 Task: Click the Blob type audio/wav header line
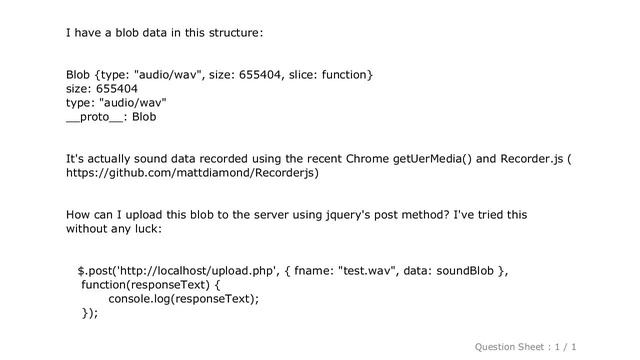pyautogui.click(x=219, y=75)
